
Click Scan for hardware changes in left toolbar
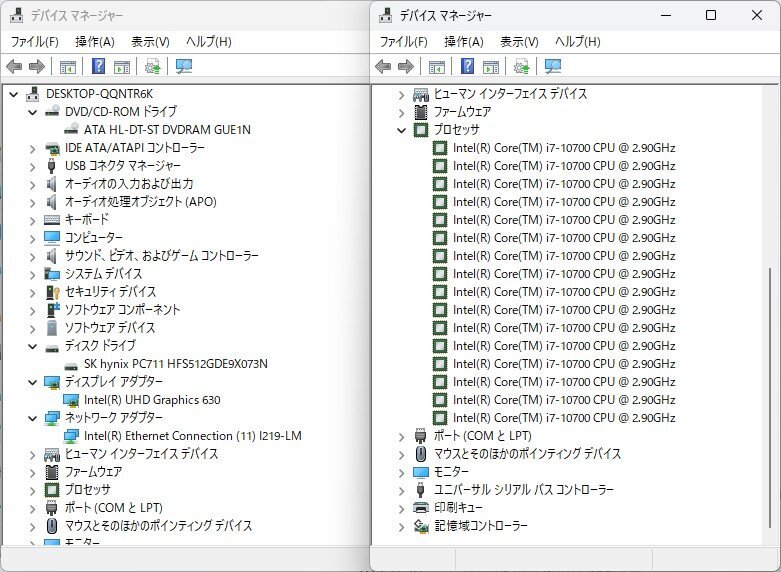point(184,66)
